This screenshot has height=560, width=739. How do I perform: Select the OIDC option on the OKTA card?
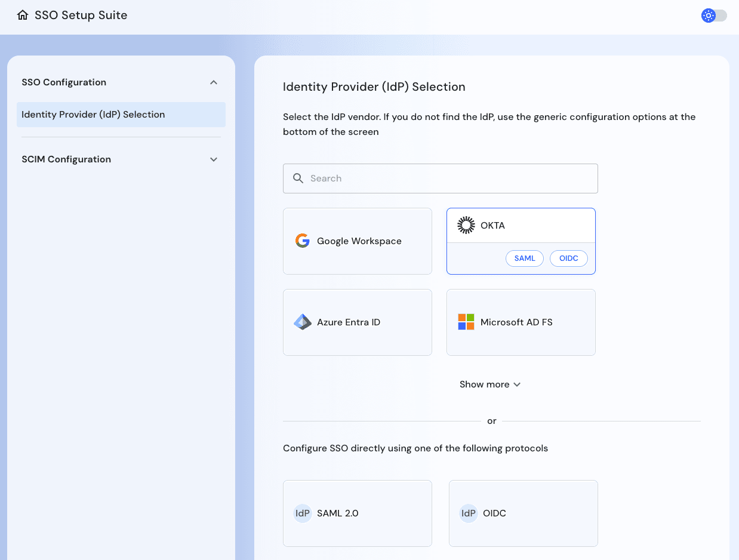tap(568, 258)
